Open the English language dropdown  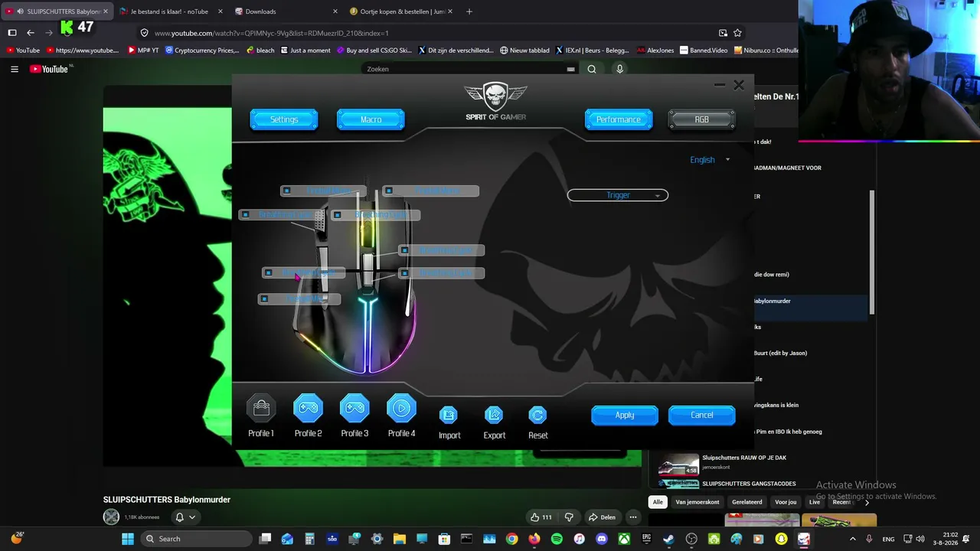[x=710, y=160]
